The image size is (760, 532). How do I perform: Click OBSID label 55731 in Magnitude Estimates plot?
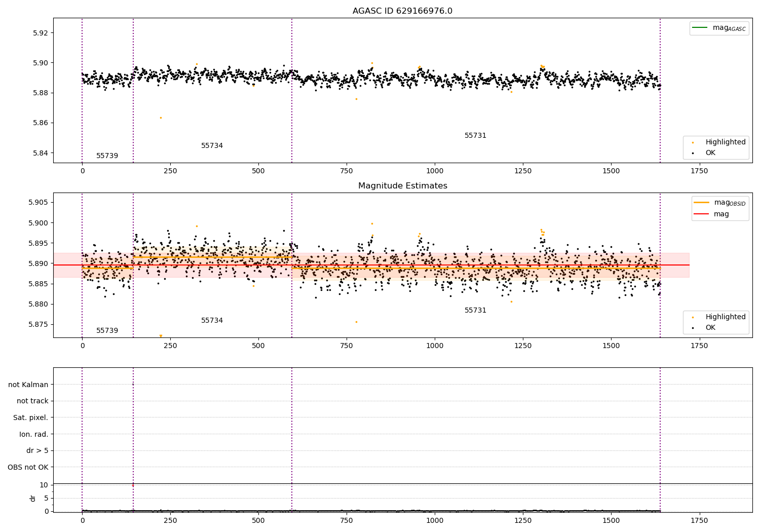tap(475, 310)
